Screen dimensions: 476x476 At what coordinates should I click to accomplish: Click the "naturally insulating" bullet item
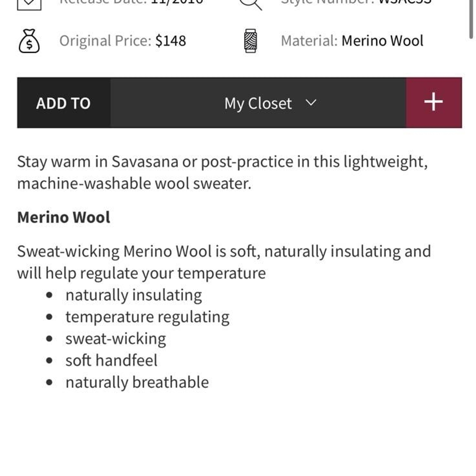click(x=134, y=295)
